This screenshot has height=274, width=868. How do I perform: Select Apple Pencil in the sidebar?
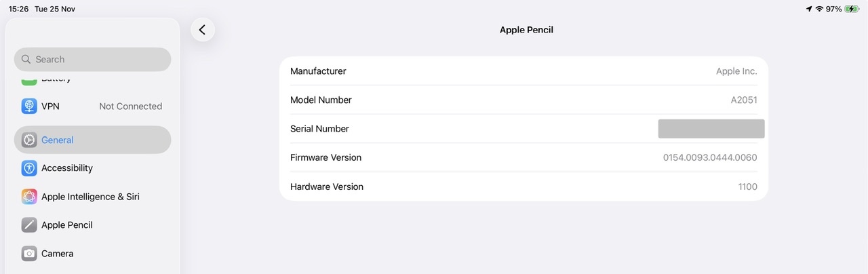(x=67, y=225)
